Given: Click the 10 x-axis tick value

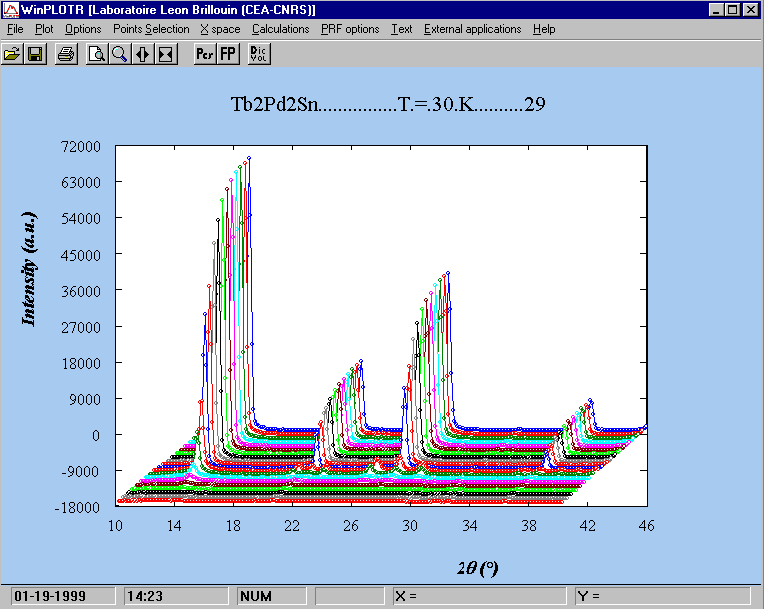Looking at the screenshot, I should click(x=115, y=526).
